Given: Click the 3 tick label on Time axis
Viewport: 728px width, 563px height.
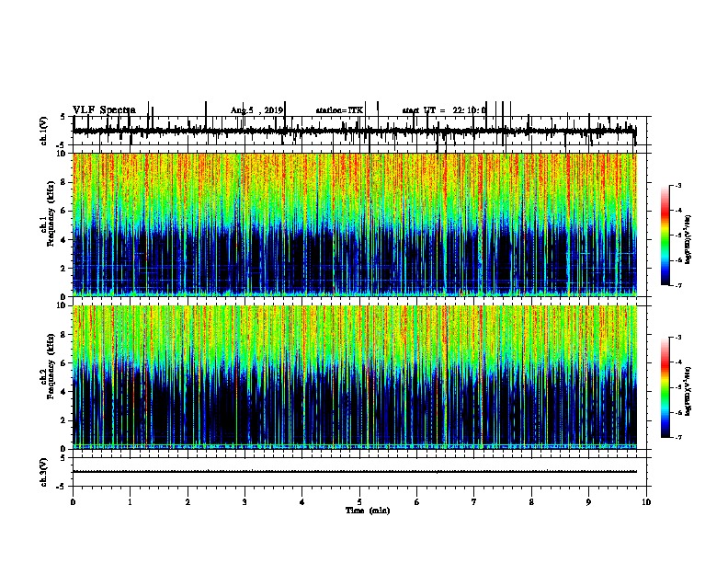Looking at the screenshot, I should click(245, 501).
